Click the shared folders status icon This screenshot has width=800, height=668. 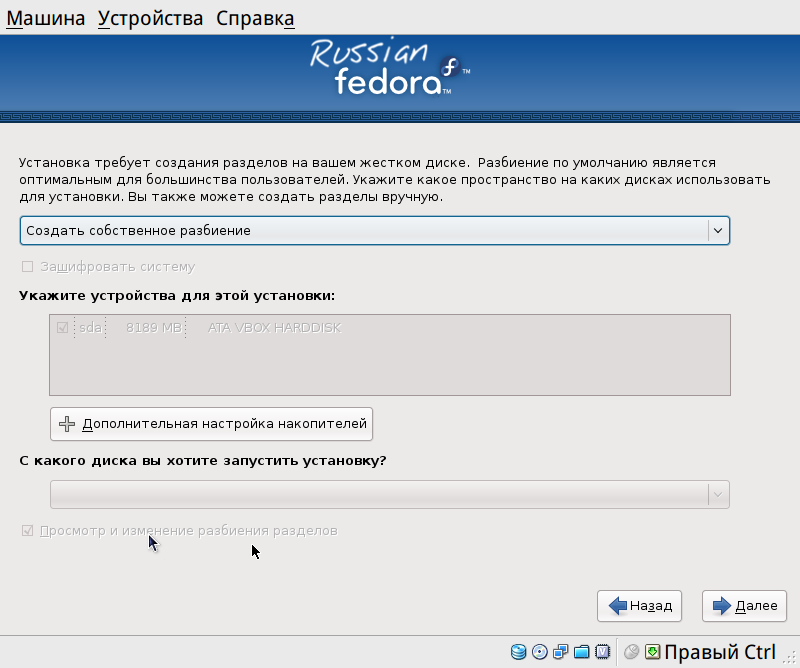pos(582,652)
